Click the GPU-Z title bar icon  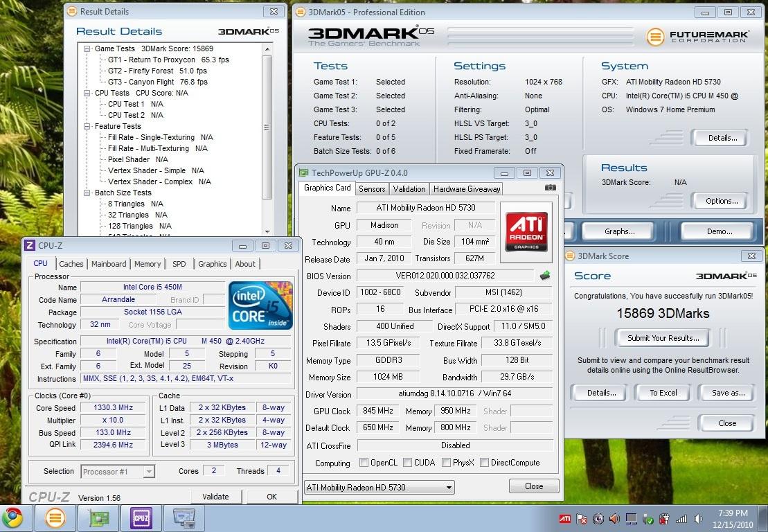pos(304,173)
